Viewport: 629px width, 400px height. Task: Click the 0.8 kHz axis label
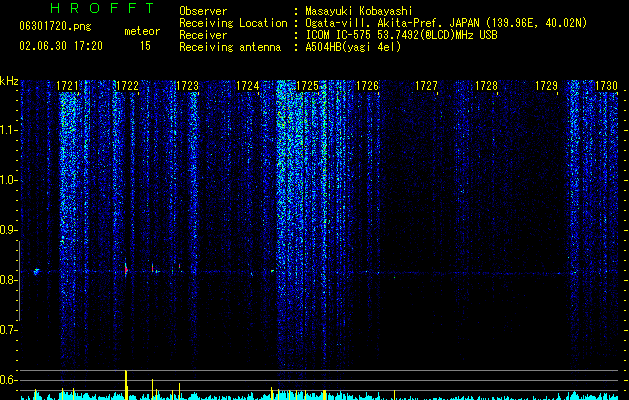(8, 280)
